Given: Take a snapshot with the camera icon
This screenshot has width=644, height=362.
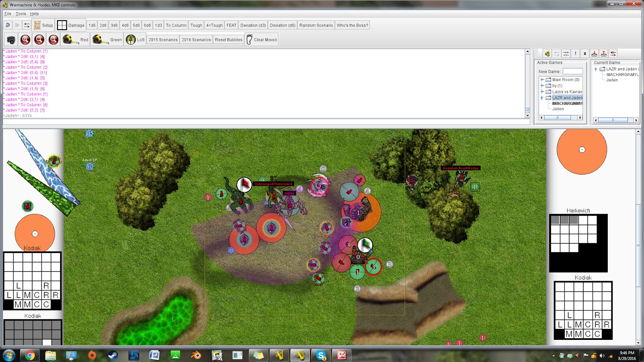Looking at the screenshot, I should click(11, 39).
